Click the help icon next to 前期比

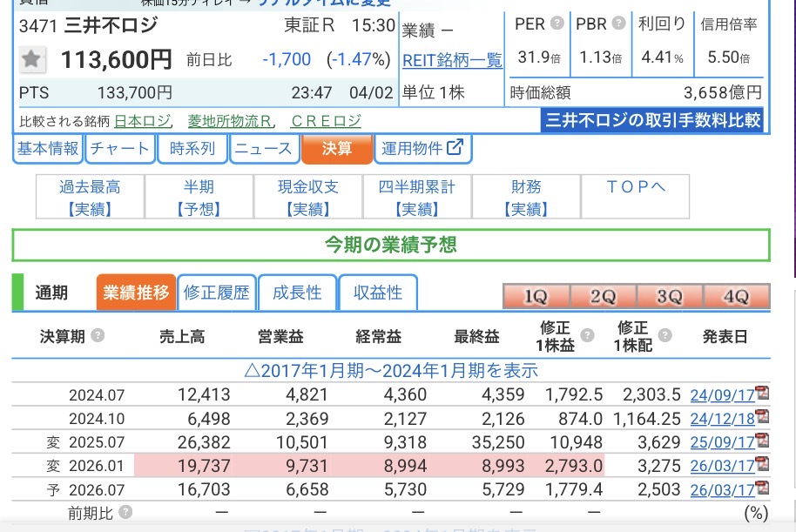pyautogui.click(x=125, y=513)
